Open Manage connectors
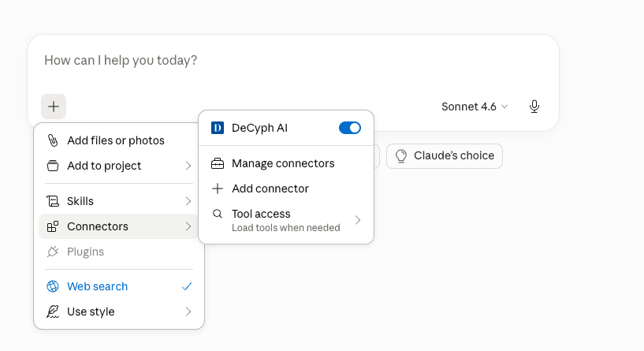 point(286,163)
